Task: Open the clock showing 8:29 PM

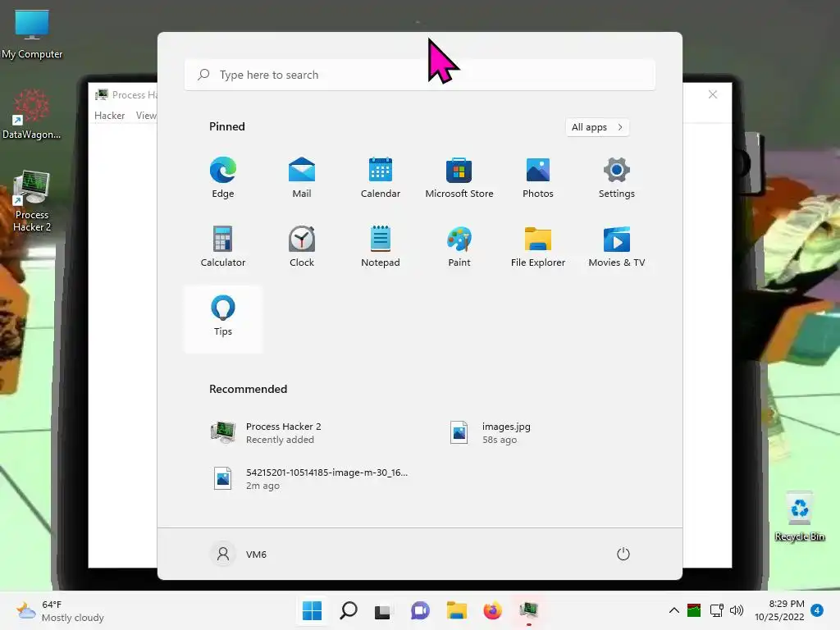Action: (x=779, y=610)
